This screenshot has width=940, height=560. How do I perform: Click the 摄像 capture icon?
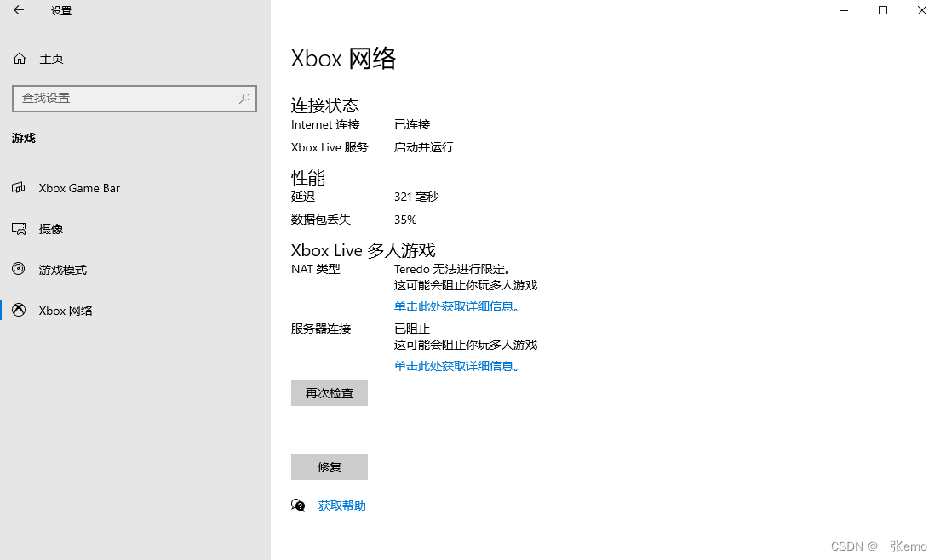pyautogui.click(x=19, y=229)
